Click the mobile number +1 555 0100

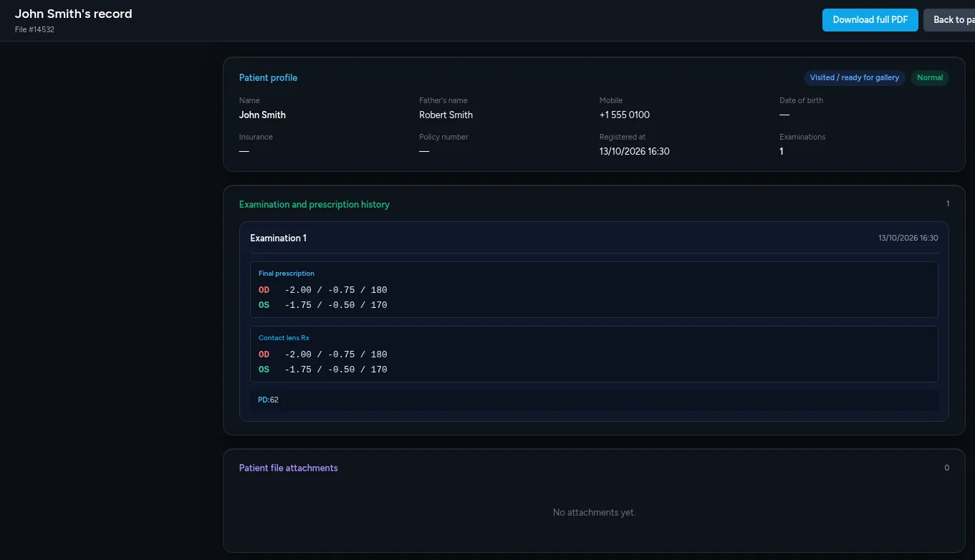(x=625, y=115)
